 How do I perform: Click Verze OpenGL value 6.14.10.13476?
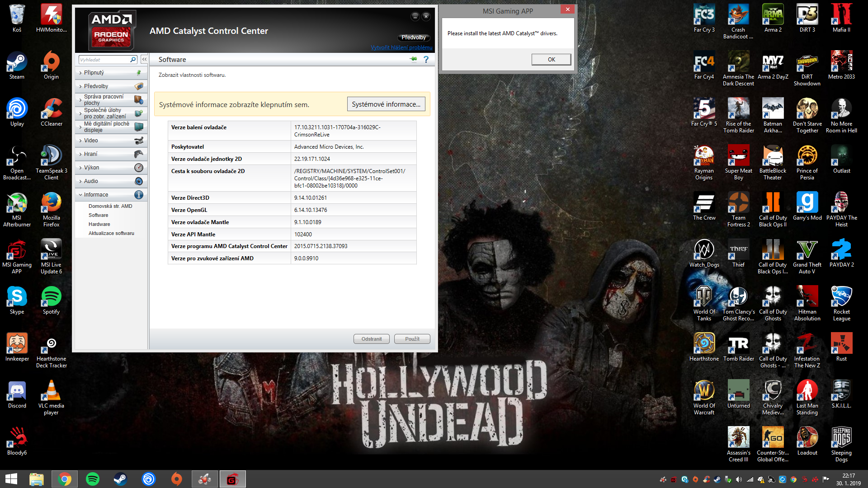click(x=311, y=210)
